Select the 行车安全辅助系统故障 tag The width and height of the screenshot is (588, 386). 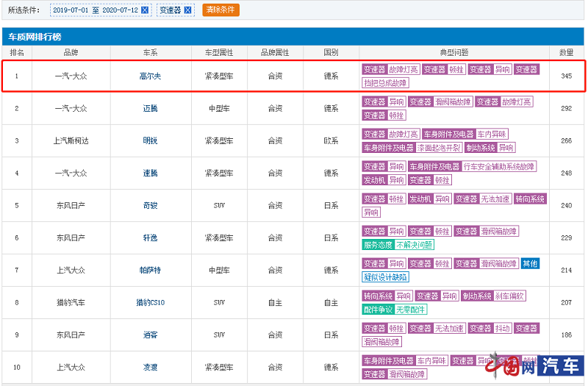coord(499,166)
